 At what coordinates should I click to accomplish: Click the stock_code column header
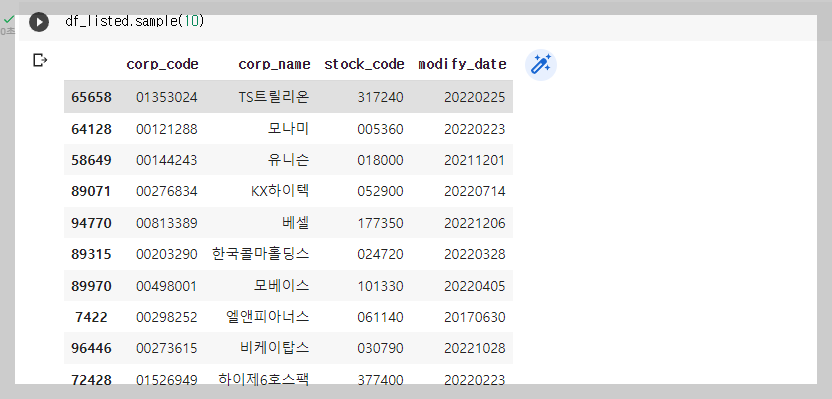[365, 65]
